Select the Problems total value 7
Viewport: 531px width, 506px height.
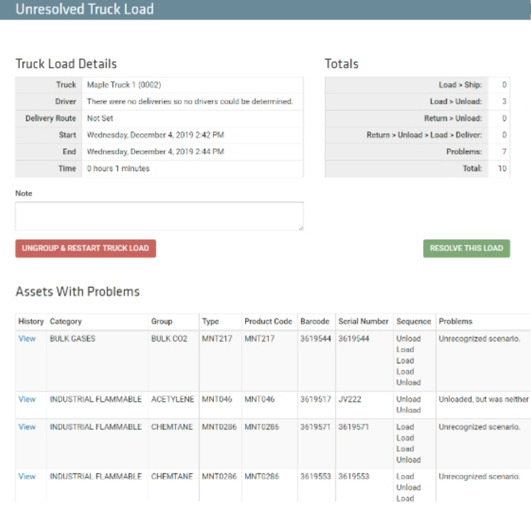(504, 151)
